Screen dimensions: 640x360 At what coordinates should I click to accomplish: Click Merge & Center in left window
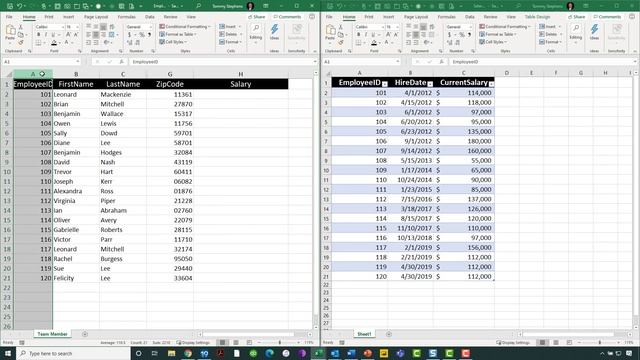pyautogui.click(x=111, y=35)
